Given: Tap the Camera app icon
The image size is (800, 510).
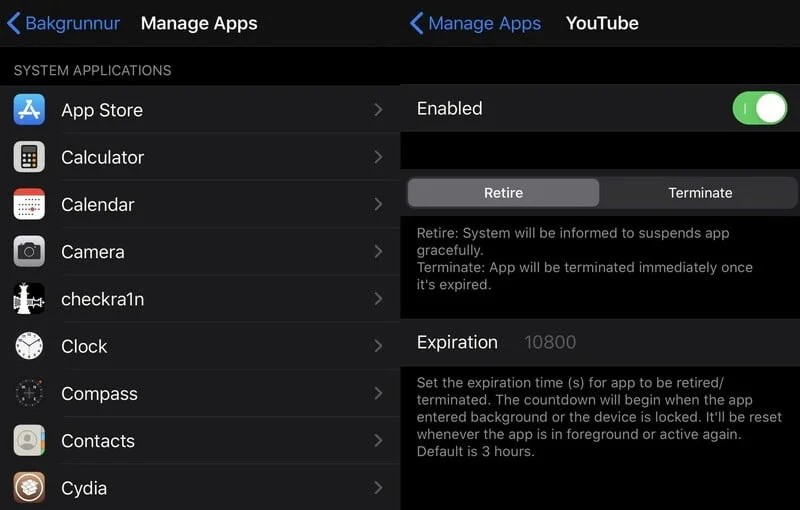Looking at the screenshot, I should click(x=29, y=251).
